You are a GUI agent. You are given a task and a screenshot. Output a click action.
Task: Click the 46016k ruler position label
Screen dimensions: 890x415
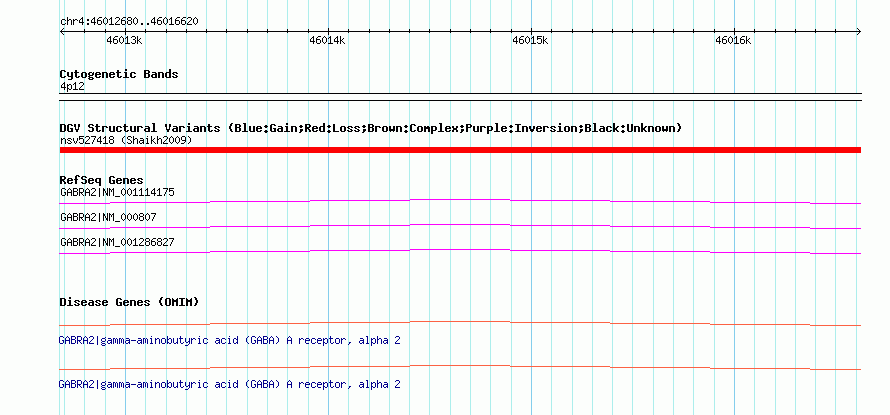pyautogui.click(x=733, y=40)
